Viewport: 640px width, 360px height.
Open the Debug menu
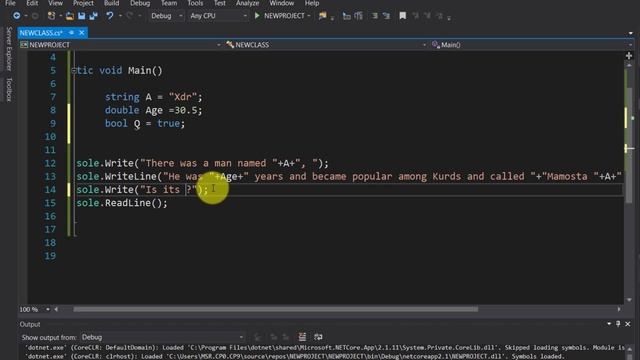click(140, 3)
